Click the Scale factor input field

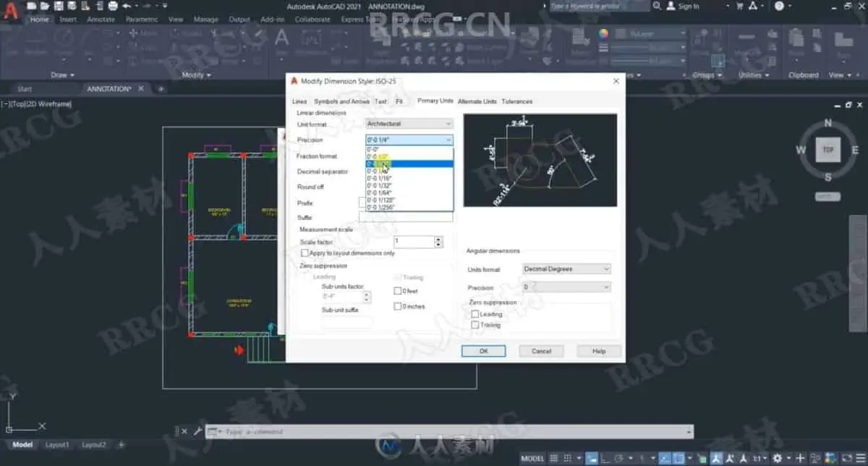pyautogui.click(x=414, y=241)
